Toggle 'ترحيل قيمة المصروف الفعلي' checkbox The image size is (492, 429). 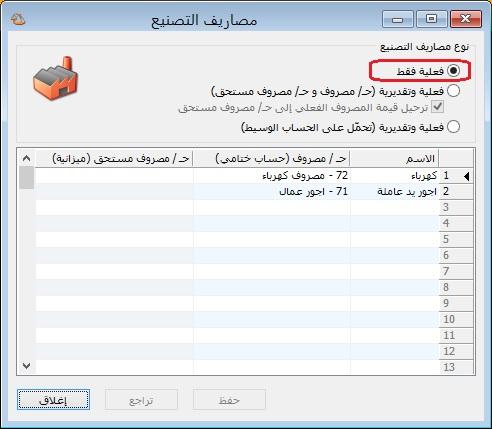pyautogui.click(x=437, y=107)
